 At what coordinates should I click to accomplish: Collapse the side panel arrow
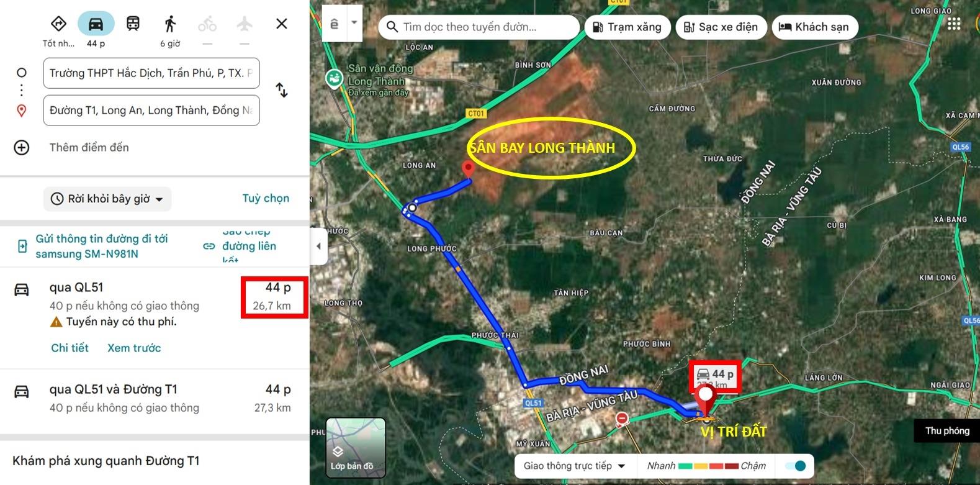coord(318,246)
